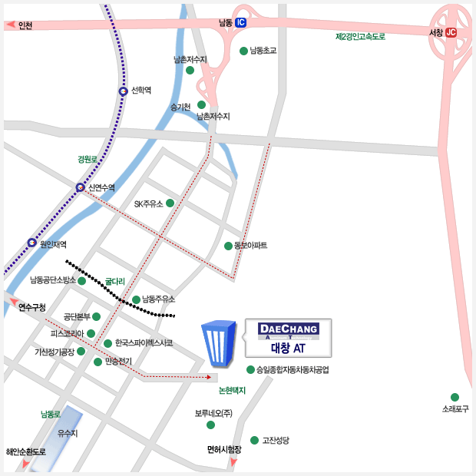This screenshot has height=476, width=476.
Task: Click the 보루네오(주) green marker
Action: [211, 425]
